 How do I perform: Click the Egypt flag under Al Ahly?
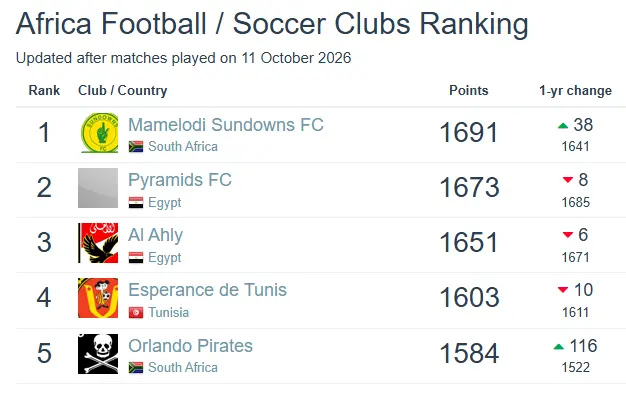click(x=136, y=258)
